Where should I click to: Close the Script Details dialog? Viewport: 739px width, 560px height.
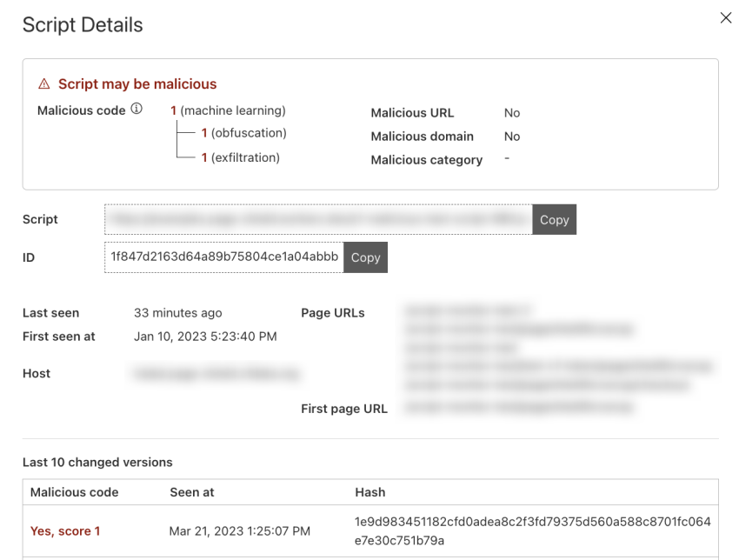tap(726, 17)
